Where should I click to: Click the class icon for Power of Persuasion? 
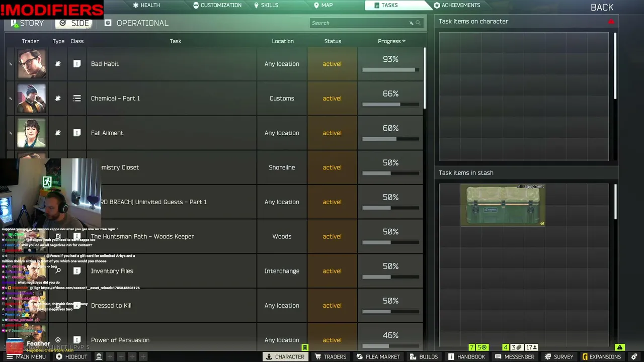(x=77, y=340)
